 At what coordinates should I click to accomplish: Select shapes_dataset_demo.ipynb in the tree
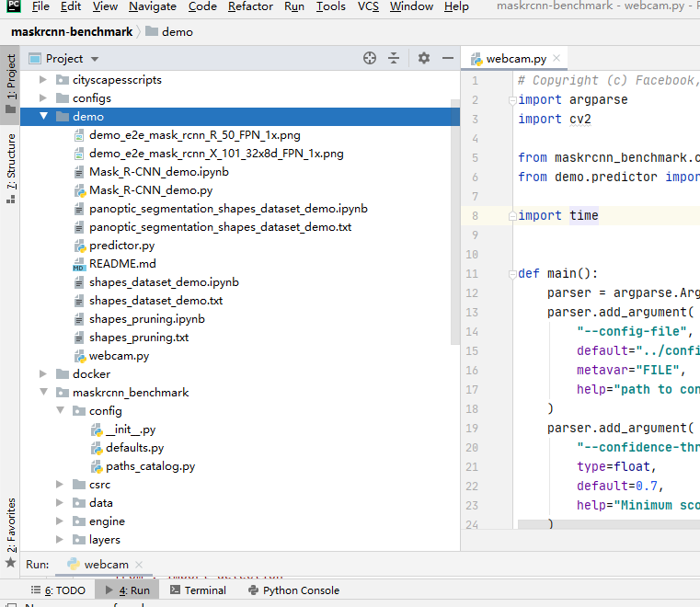(164, 282)
